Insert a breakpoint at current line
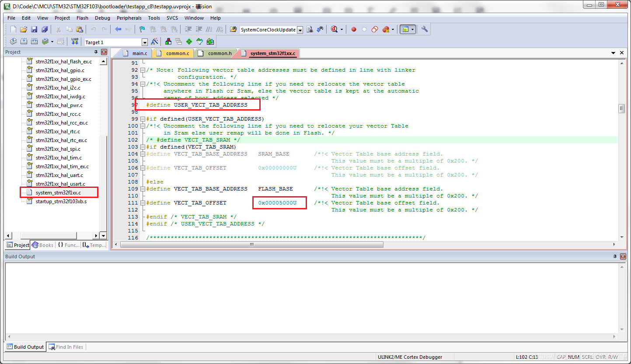This screenshot has width=631, height=364. tap(354, 29)
